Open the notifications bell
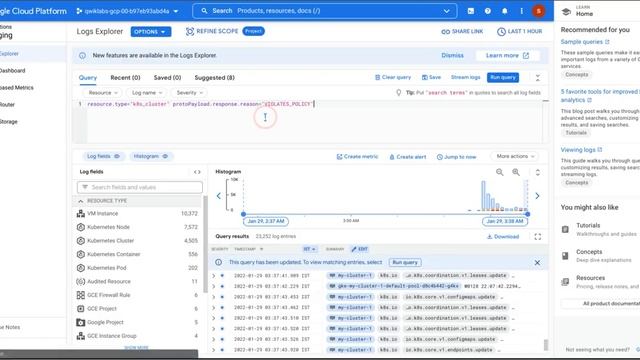Screen dimensions: 640x360 (504, 11)
